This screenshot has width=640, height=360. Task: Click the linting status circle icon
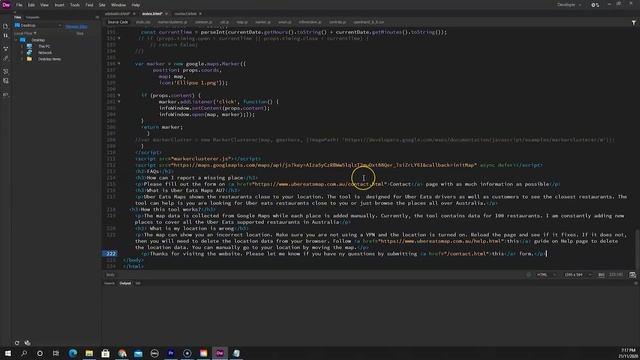point(529,275)
